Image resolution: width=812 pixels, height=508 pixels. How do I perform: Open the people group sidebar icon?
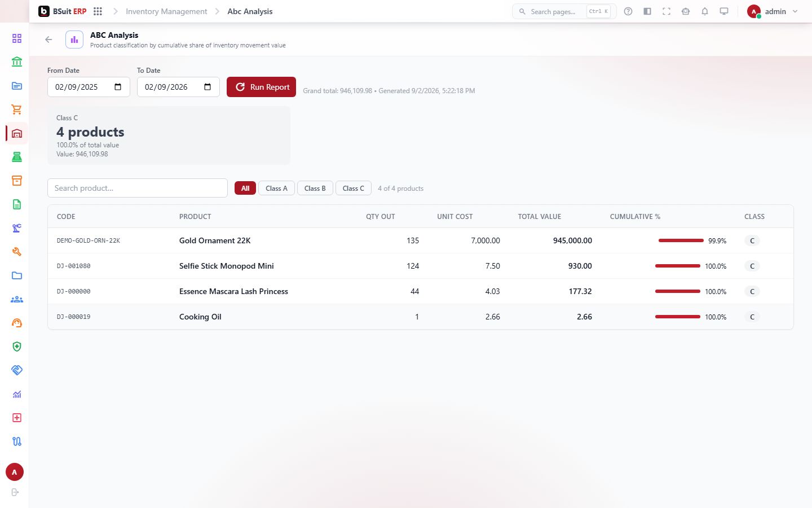pos(17,299)
